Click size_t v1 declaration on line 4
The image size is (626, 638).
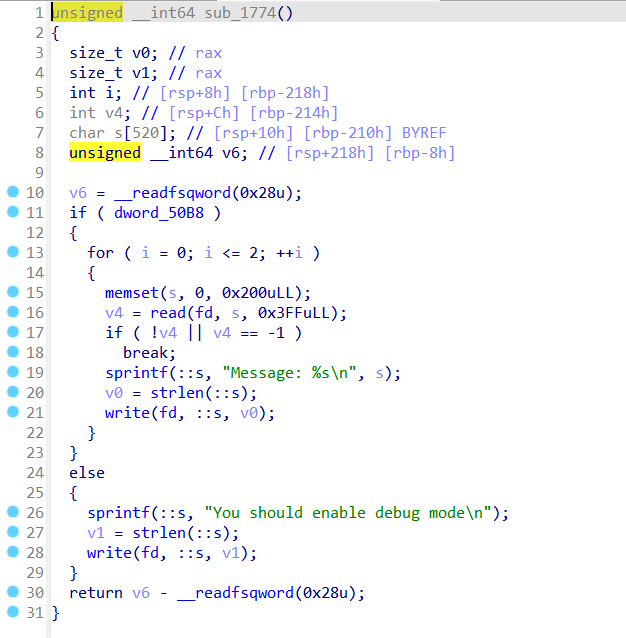[x=113, y=73]
